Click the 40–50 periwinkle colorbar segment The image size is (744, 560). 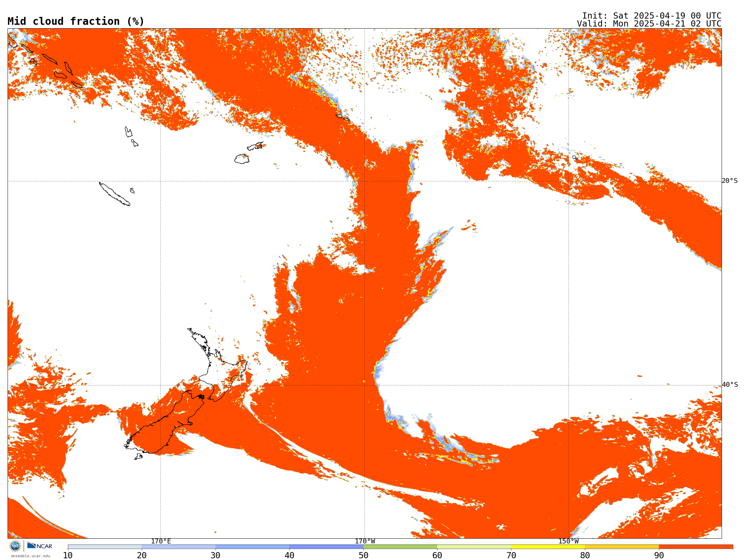tap(326, 547)
